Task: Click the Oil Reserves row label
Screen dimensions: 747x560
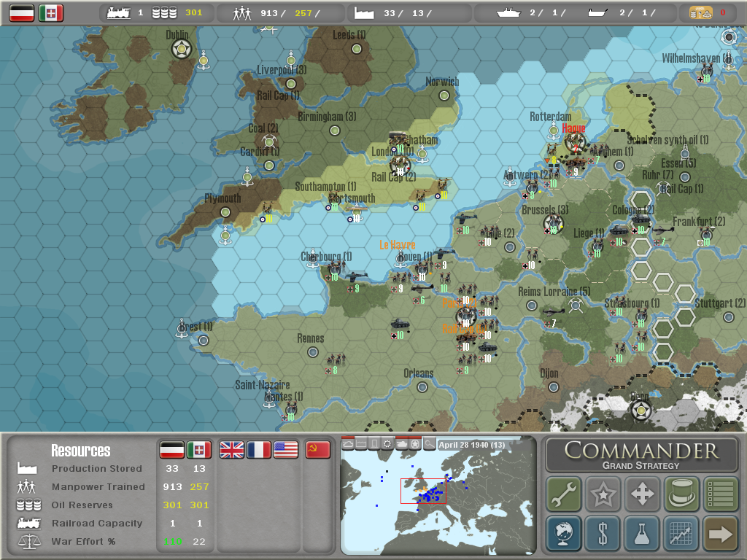Action: (x=82, y=505)
